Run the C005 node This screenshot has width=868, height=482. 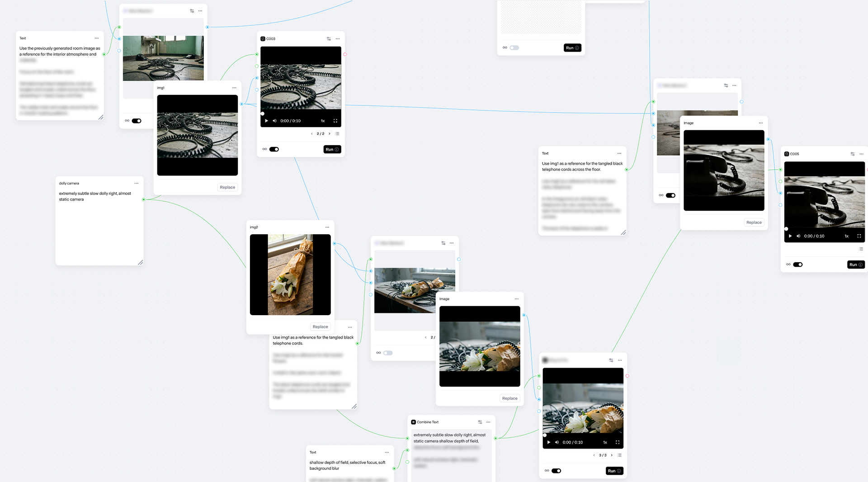856,265
